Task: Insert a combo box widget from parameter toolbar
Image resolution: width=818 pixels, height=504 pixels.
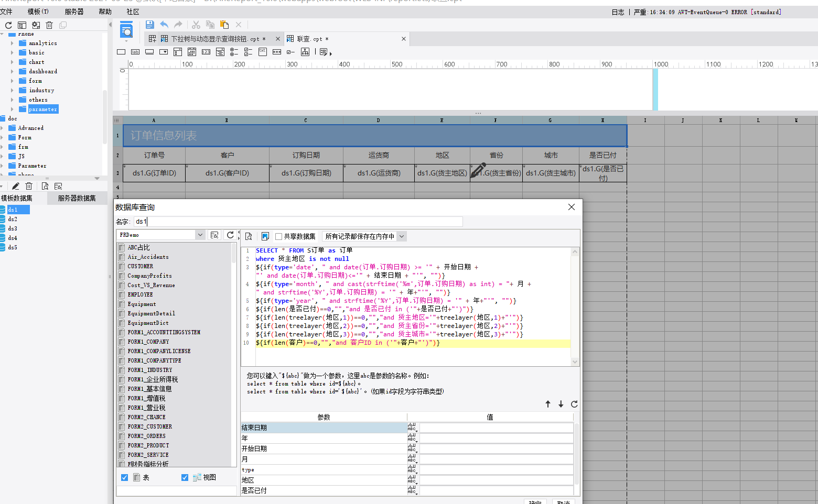Action: click(x=164, y=52)
